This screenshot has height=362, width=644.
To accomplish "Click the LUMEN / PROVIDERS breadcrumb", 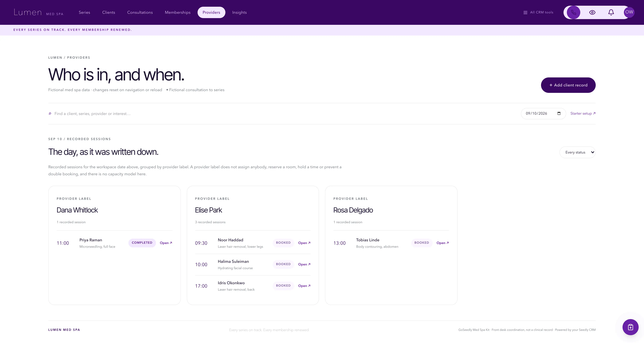I will point(69,57).
